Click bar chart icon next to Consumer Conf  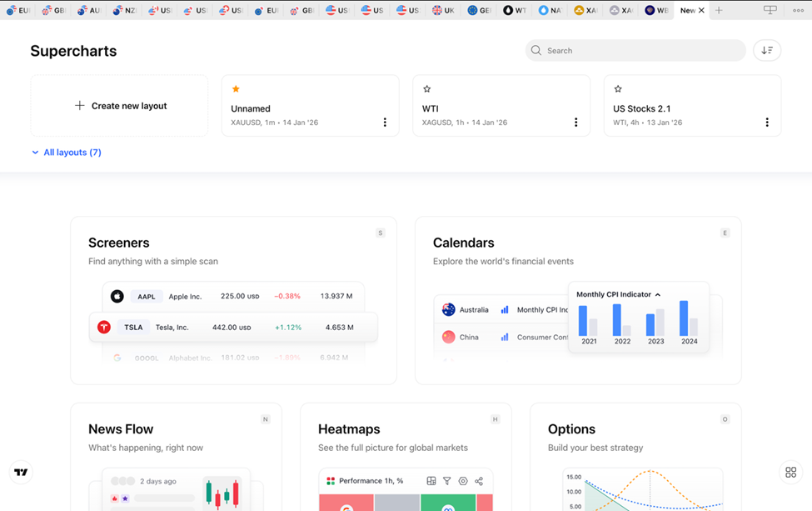click(x=505, y=337)
